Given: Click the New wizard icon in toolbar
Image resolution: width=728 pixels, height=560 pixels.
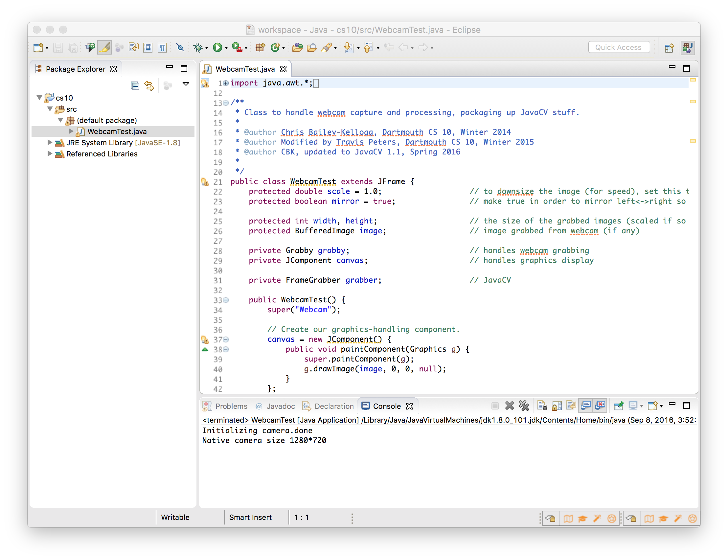Looking at the screenshot, I should tap(38, 48).
